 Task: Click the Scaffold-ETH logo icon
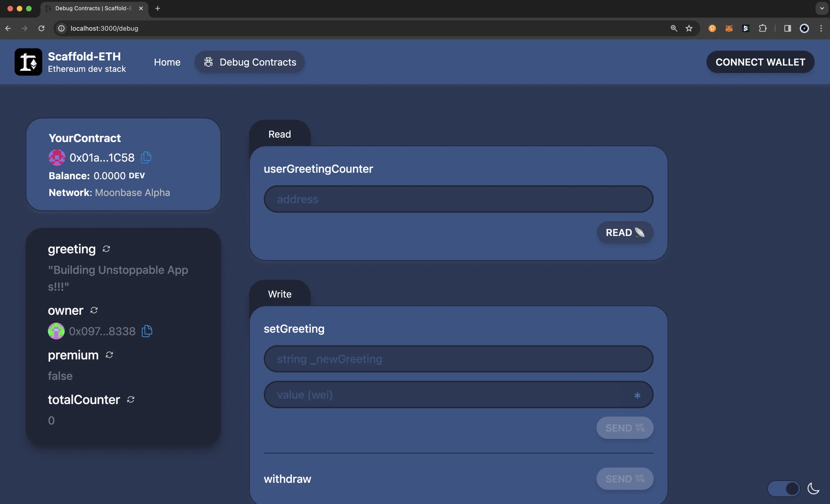tap(28, 62)
